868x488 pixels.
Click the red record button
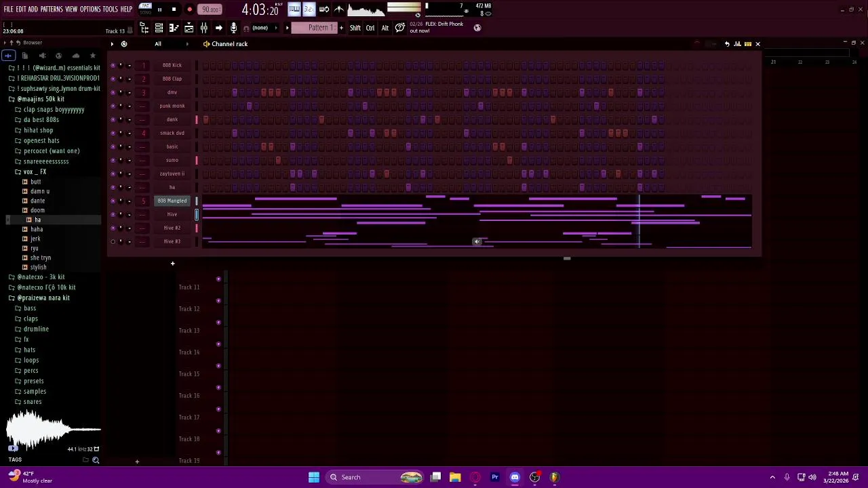189,9
